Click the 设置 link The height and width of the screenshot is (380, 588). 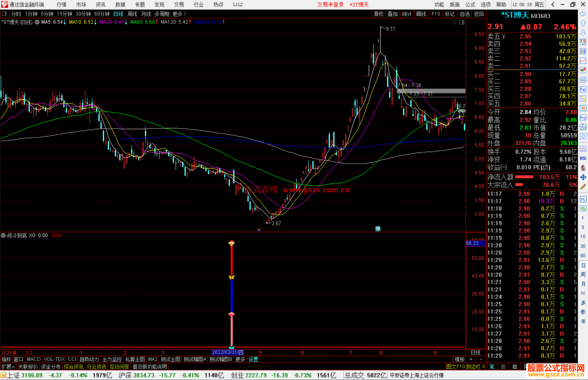[253, 359]
